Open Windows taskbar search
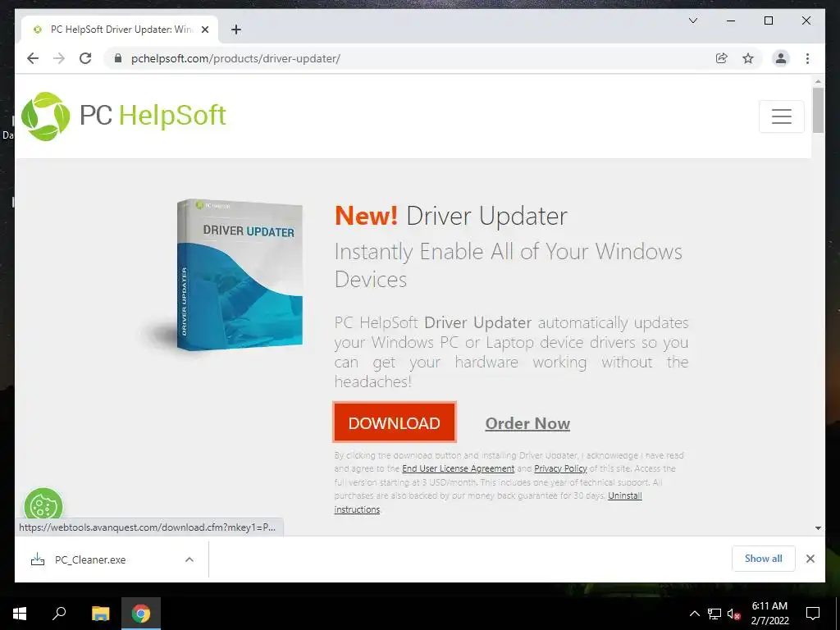Image resolution: width=840 pixels, height=630 pixels. pos(59,614)
